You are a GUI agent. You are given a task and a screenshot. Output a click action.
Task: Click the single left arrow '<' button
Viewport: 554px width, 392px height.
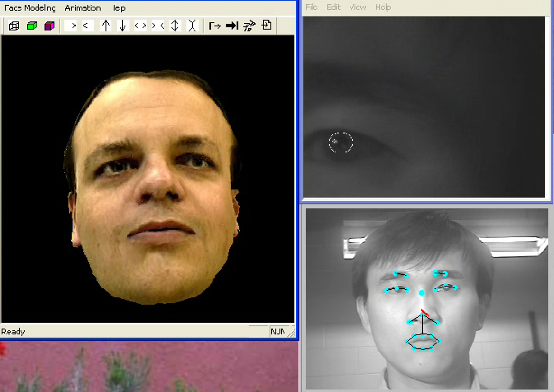[87, 26]
